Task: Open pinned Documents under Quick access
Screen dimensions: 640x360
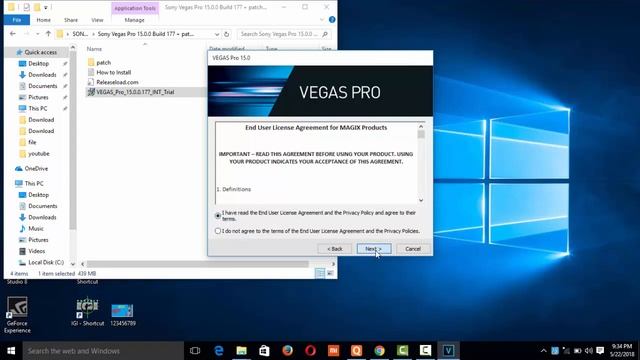Action: click(x=42, y=86)
